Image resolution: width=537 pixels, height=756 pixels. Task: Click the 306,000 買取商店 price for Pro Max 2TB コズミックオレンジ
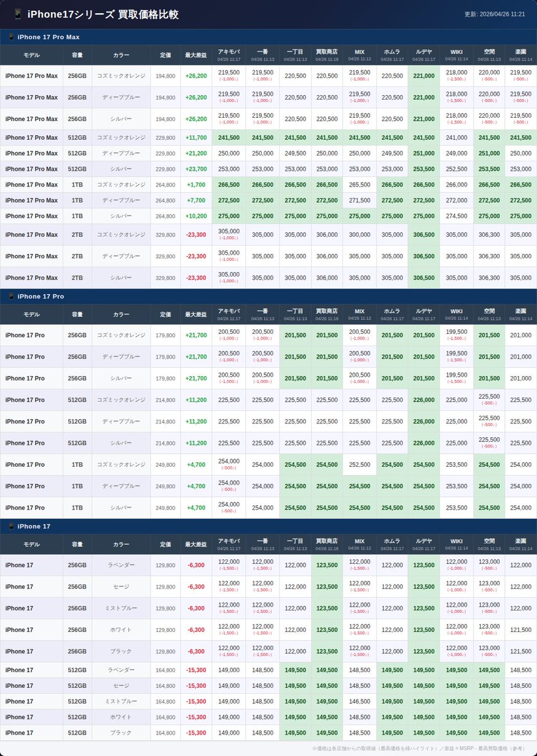[327, 235]
